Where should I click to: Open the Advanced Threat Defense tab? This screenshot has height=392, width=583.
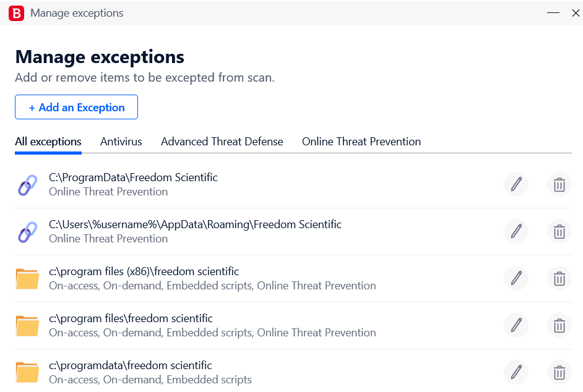click(222, 142)
